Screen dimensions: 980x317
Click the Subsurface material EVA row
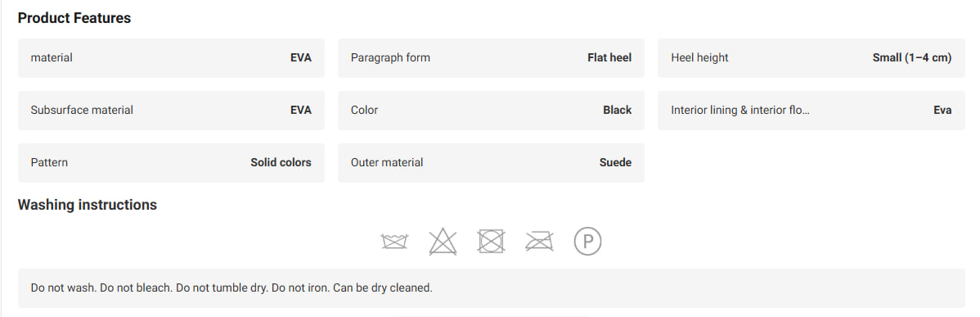[x=171, y=110]
